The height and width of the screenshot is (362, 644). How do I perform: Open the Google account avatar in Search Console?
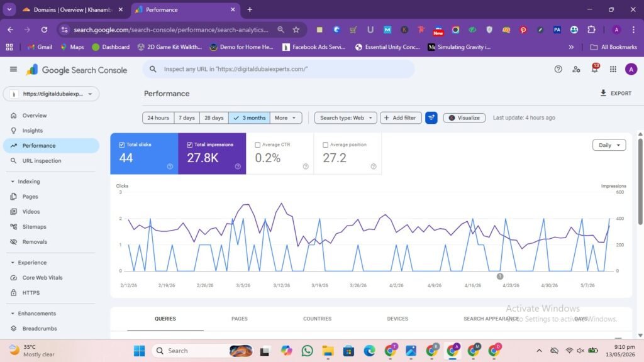(631, 69)
